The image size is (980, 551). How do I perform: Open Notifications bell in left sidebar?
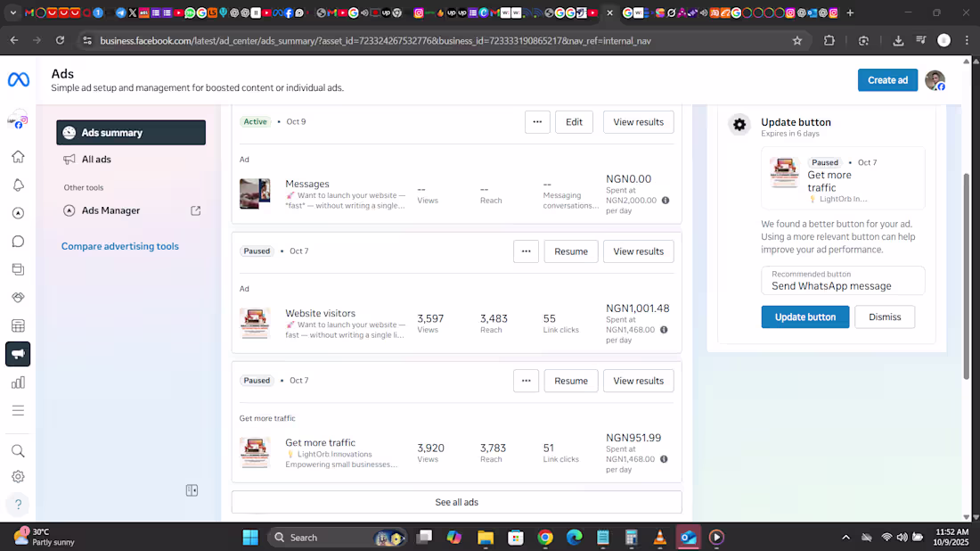click(18, 185)
